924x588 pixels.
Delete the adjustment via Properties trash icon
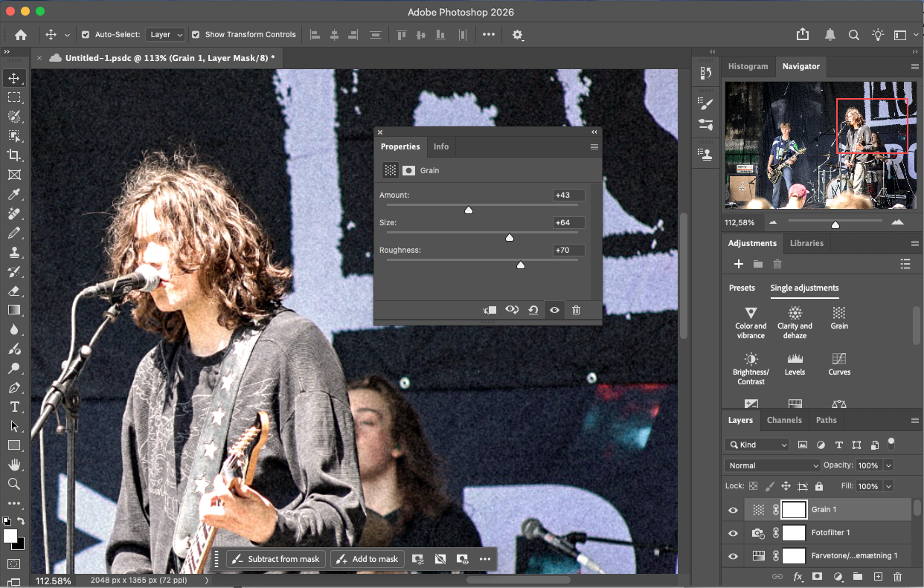576,310
